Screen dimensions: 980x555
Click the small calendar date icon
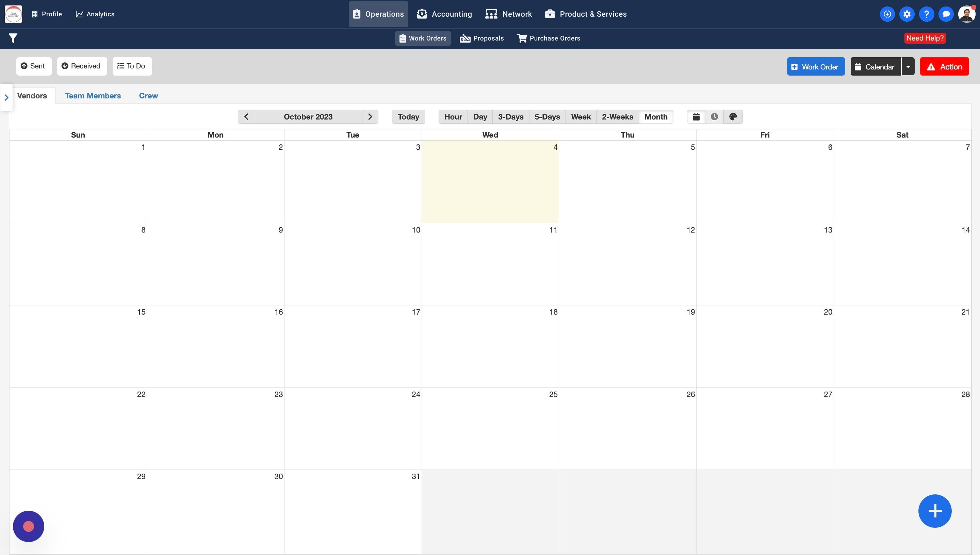[x=696, y=117]
